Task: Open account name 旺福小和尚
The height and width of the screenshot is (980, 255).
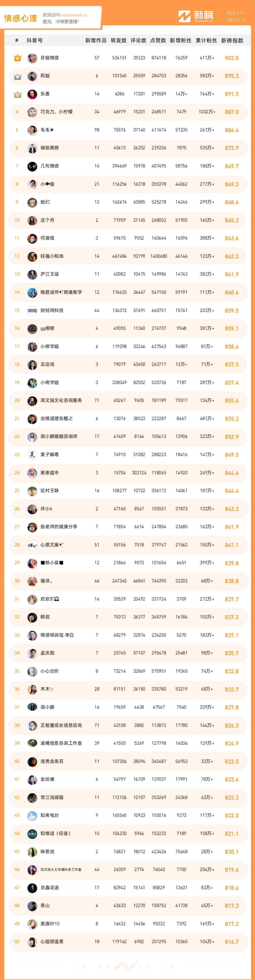Action: (x=52, y=256)
